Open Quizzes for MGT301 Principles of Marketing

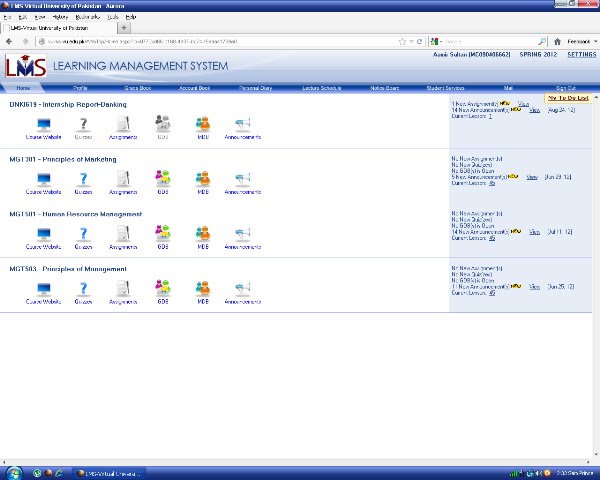(x=83, y=183)
